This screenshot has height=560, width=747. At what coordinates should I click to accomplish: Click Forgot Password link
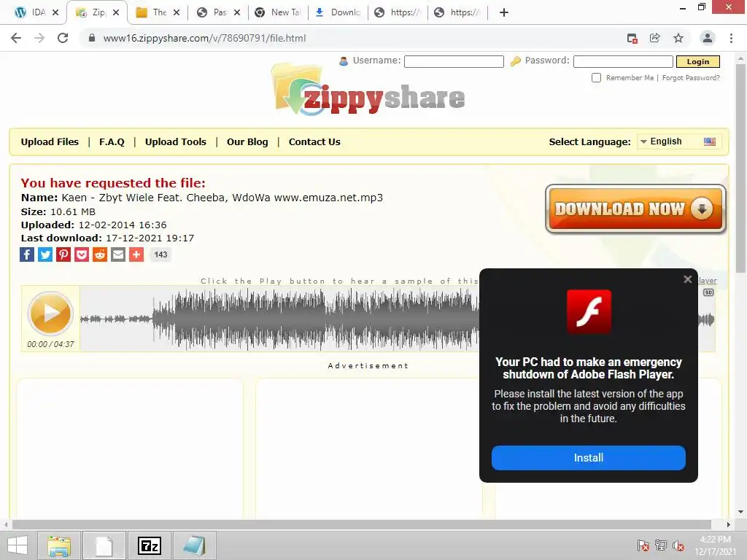click(691, 77)
